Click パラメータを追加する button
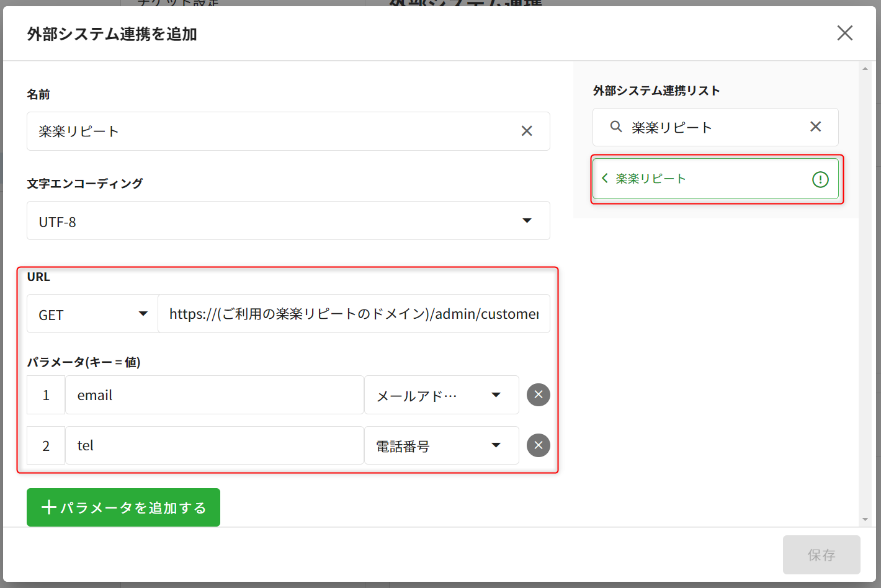 pyautogui.click(x=123, y=507)
